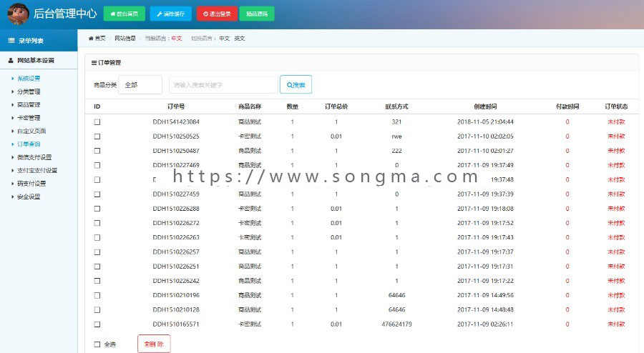644x353 pixels.
Task: Open 码支付设置 in the sidebar
Action: point(31,183)
